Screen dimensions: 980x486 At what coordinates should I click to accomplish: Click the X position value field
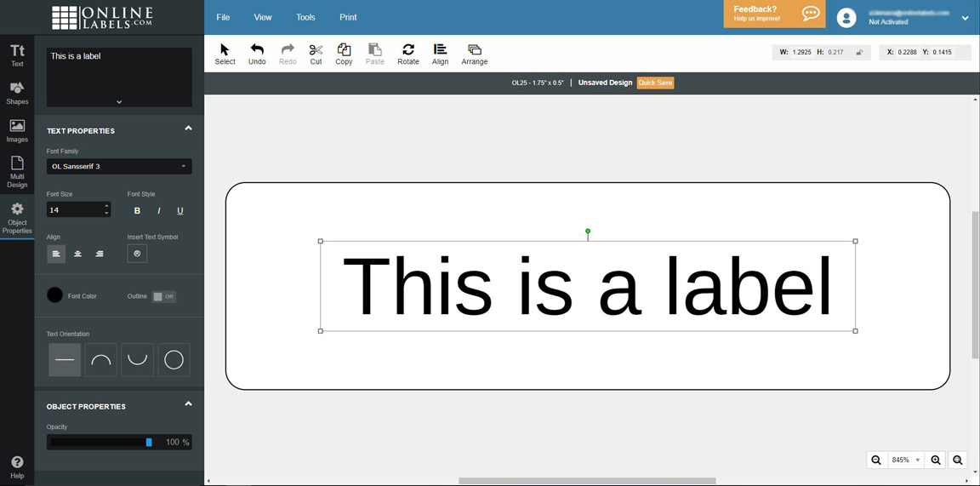(x=908, y=53)
